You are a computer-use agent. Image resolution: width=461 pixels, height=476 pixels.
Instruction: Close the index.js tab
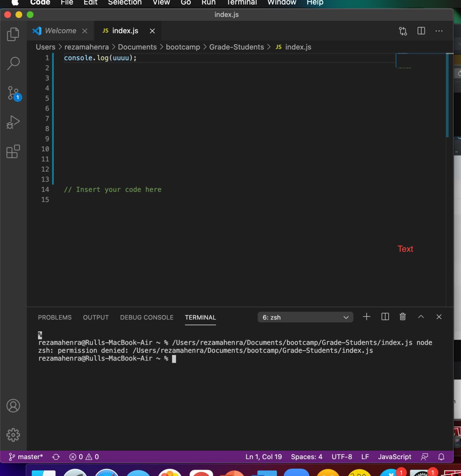tap(153, 31)
